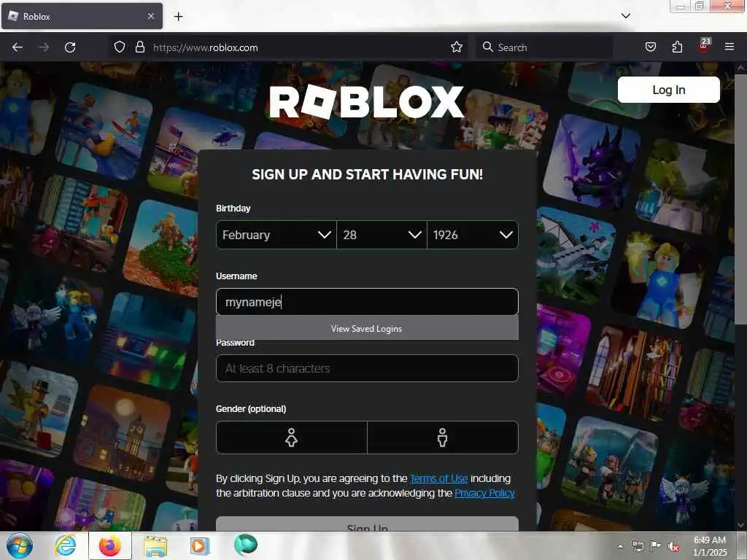Open the tracking protection shield icon
This screenshot has width=747, height=560.
[x=120, y=47]
